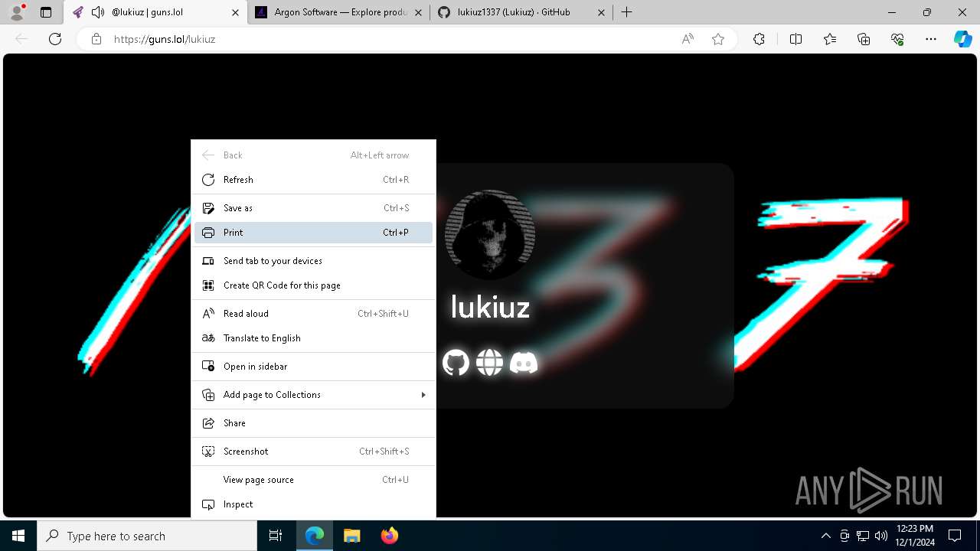Switch to lukiuz1337 GitHub tab
The height and width of the screenshot is (551, 980).
pyautogui.click(x=521, y=12)
